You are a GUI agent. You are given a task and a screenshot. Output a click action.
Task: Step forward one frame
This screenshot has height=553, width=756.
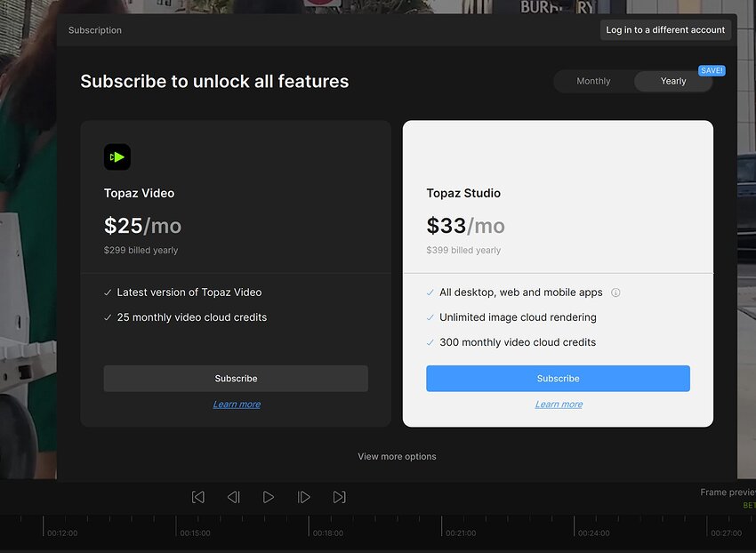tap(304, 497)
